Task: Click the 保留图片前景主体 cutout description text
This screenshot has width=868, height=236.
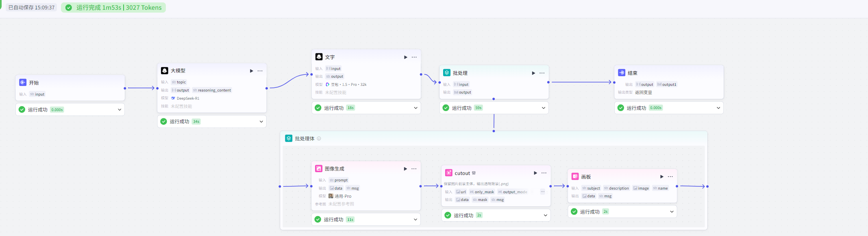Action: click(476, 184)
